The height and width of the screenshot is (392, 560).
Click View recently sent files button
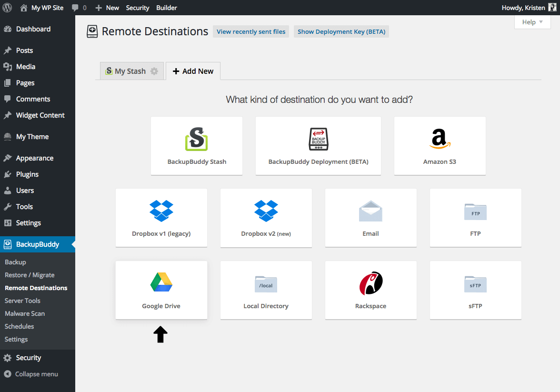pyautogui.click(x=250, y=31)
